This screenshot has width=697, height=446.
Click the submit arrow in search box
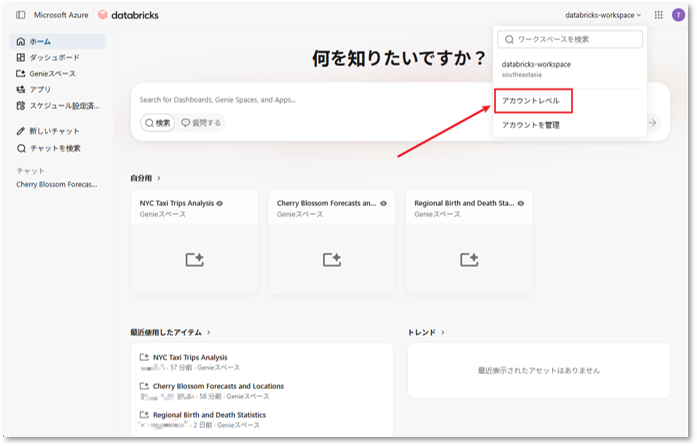coord(652,122)
